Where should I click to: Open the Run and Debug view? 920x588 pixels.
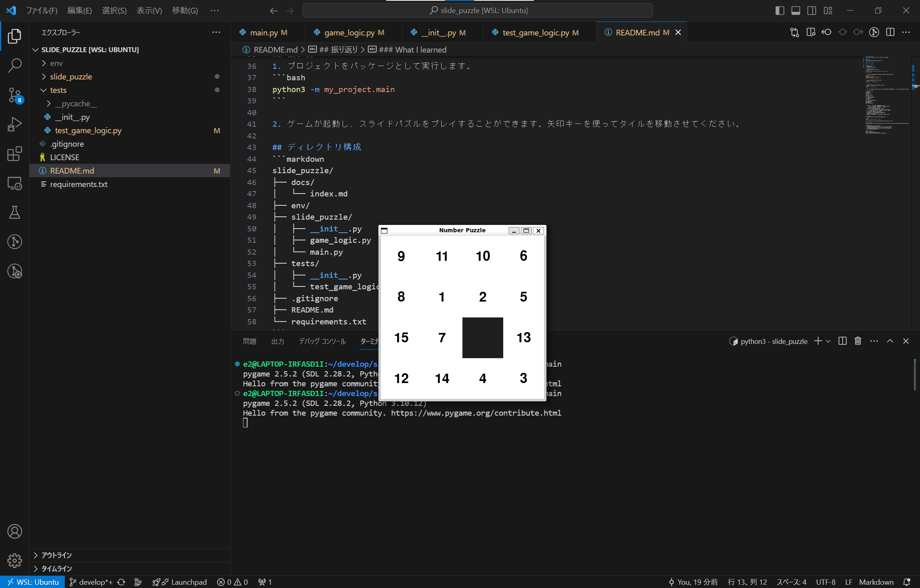coord(15,124)
